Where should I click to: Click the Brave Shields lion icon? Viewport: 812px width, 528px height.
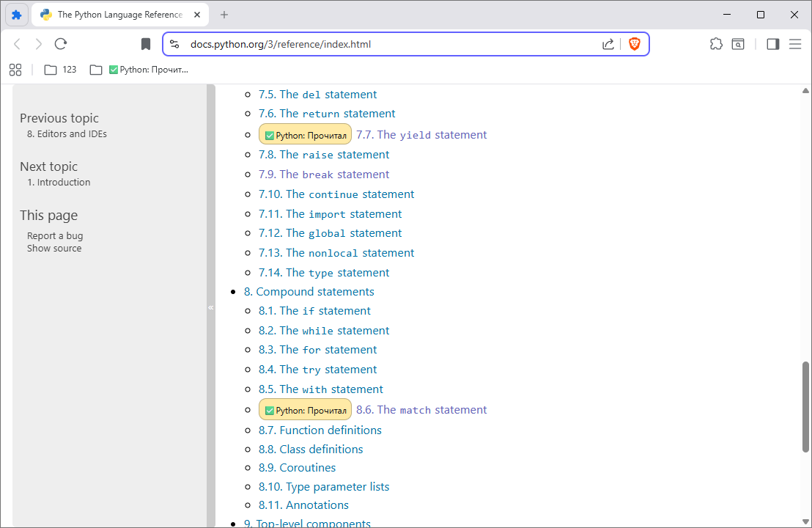(634, 44)
